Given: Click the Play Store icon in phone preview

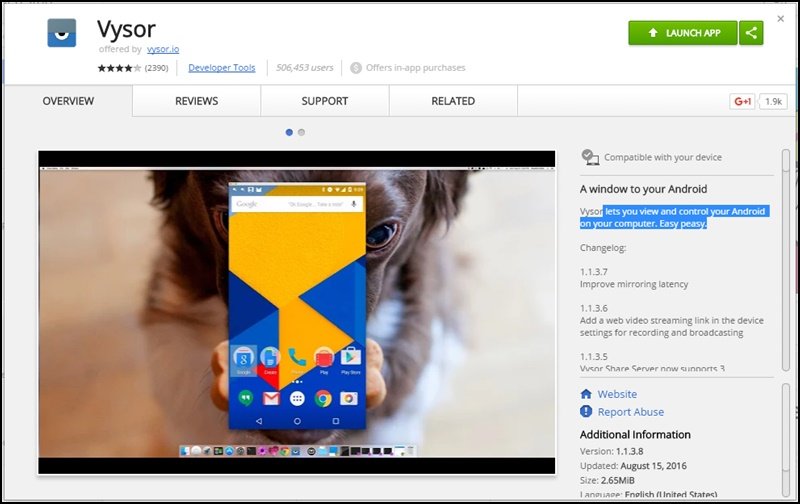Looking at the screenshot, I should click(351, 358).
